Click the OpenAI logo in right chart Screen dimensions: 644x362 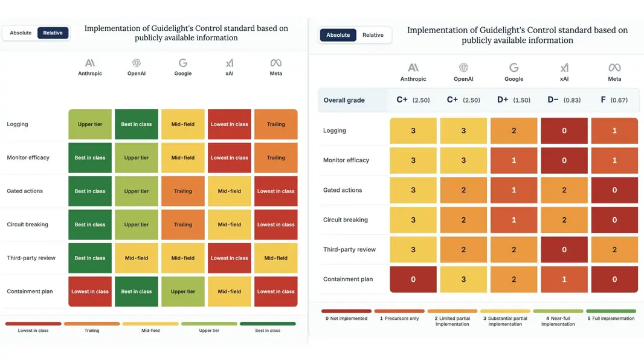point(463,67)
